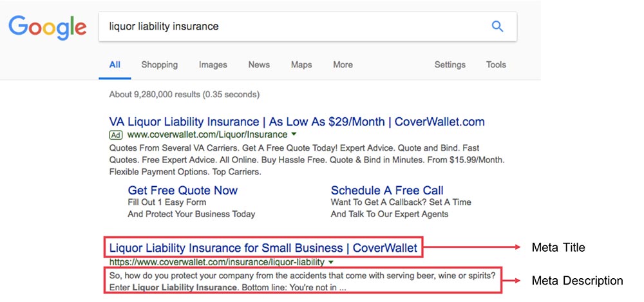
Task: Follow the Get Free Quote Now sitelink
Action: [183, 190]
